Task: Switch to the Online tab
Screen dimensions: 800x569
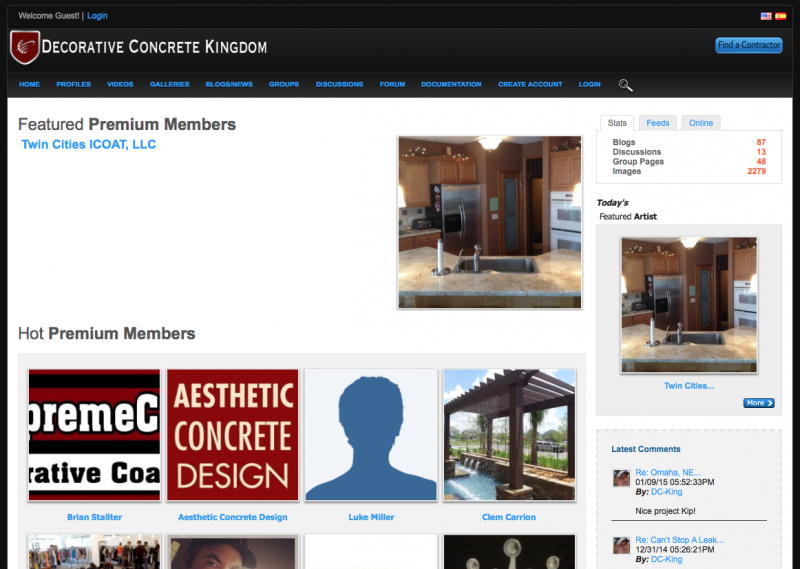Action: pos(701,123)
